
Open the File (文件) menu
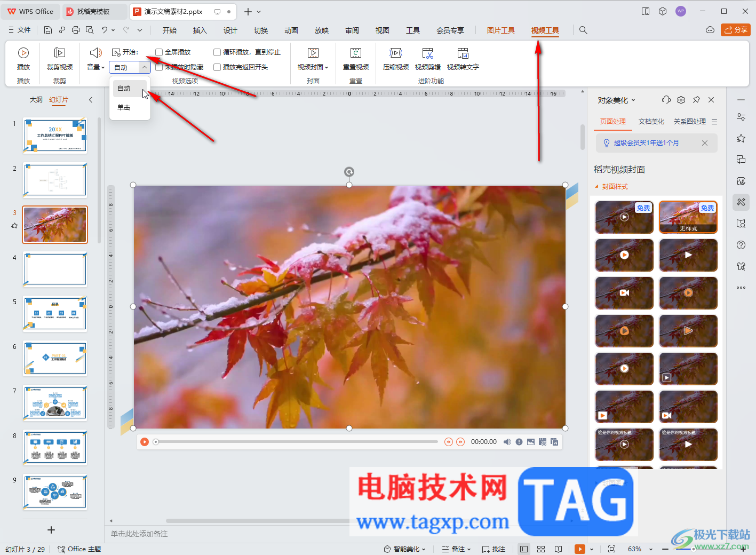click(x=20, y=30)
